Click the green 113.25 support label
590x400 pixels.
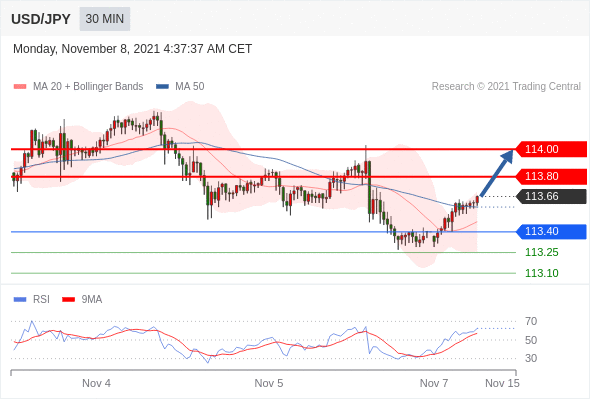(x=542, y=252)
